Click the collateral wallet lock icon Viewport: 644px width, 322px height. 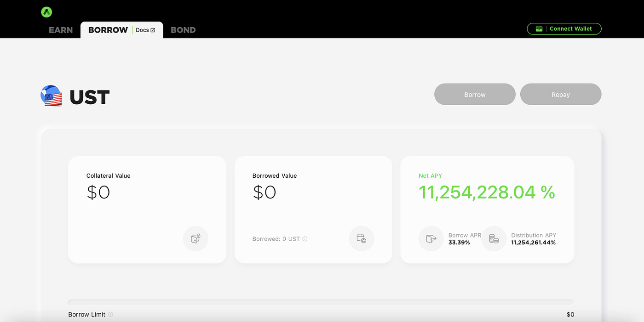(x=195, y=238)
